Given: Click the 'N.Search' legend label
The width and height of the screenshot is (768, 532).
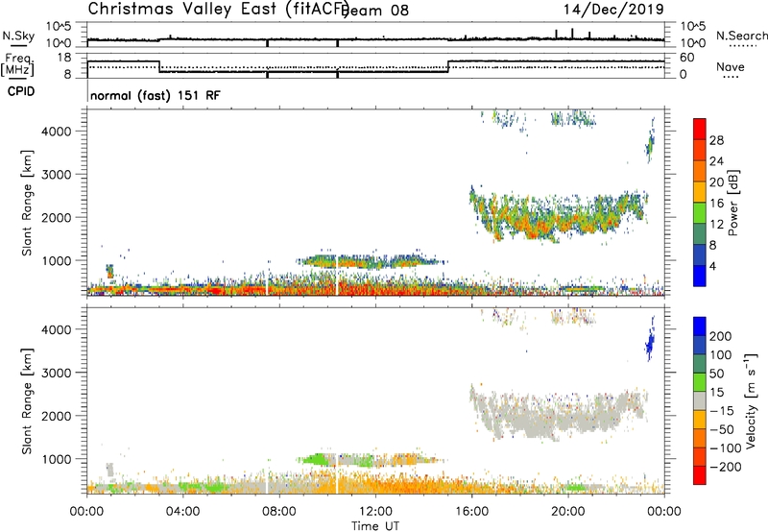Looking at the screenshot, I should [742, 36].
